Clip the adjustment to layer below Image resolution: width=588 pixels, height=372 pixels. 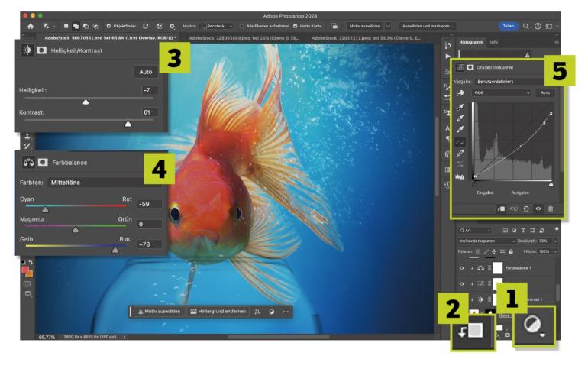[x=501, y=209]
